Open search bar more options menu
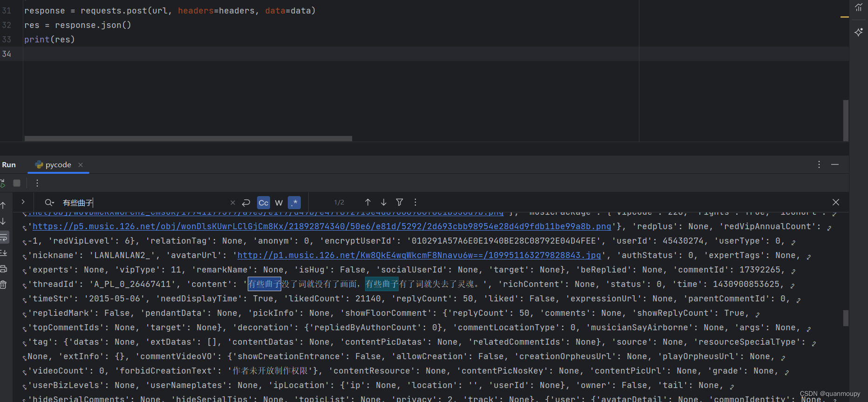This screenshot has height=402, width=868. pos(415,202)
